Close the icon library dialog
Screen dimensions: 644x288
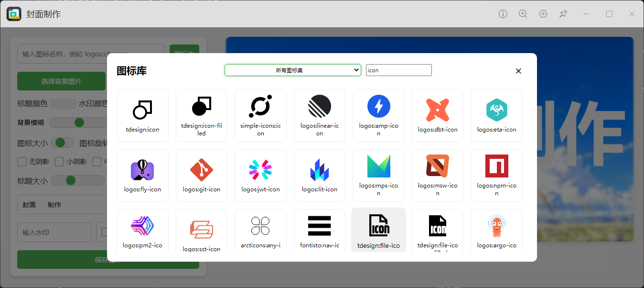[x=518, y=71]
